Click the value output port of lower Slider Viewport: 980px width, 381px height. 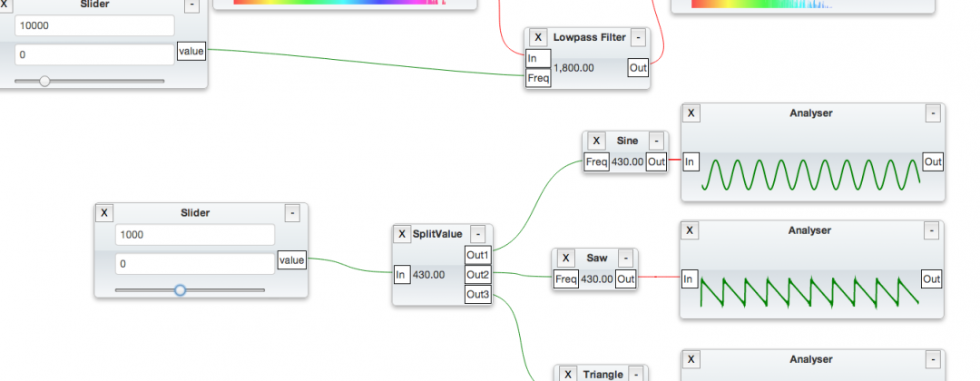click(x=291, y=260)
